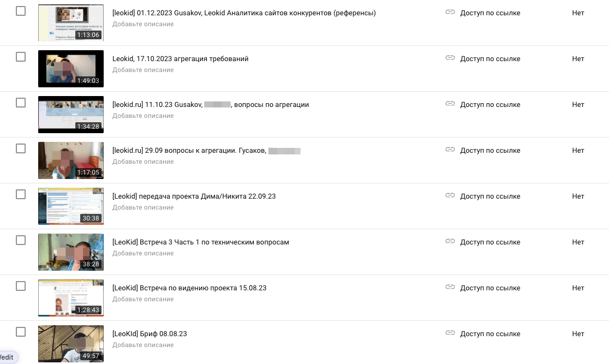
Task: Click link icon for 29.09 вопросы row
Action: 450,150
